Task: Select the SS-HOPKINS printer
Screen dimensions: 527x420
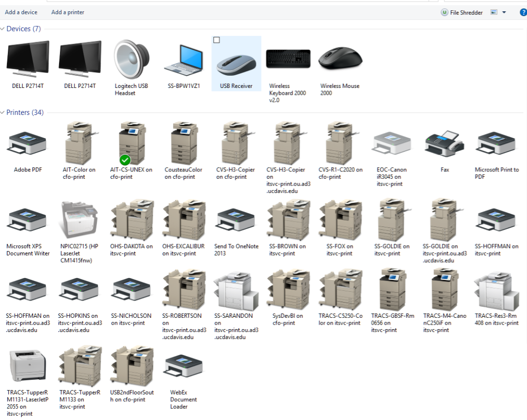Action: point(80,305)
